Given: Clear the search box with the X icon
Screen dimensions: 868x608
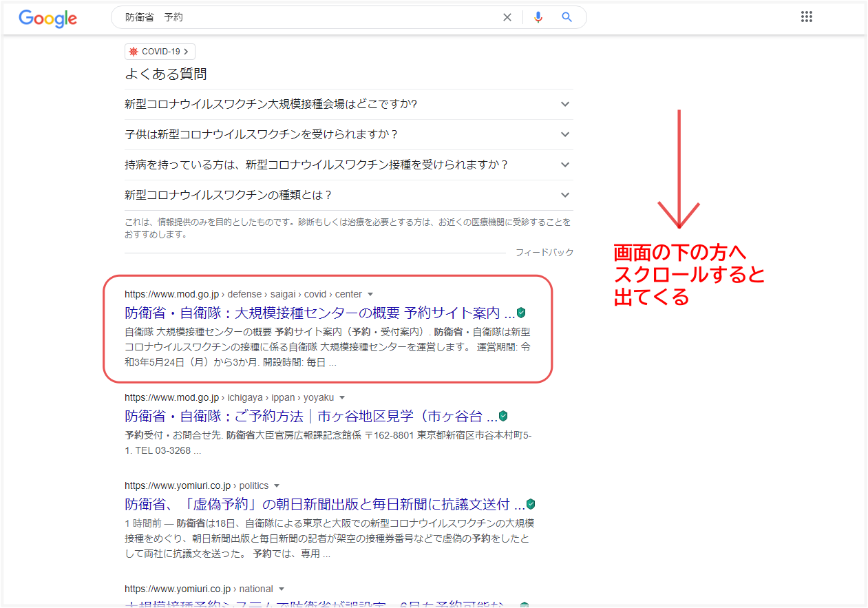Looking at the screenshot, I should pos(507,18).
